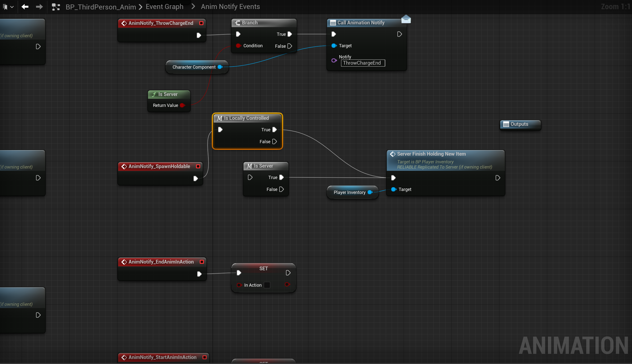
Task: Click the blue Character Component output pin
Action: click(x=220, y=67)
